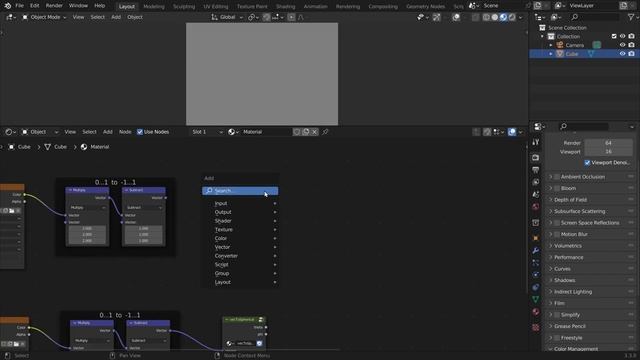
Task: Enable Screen Space Reflections checkbox
Action: tap(557, 223)
